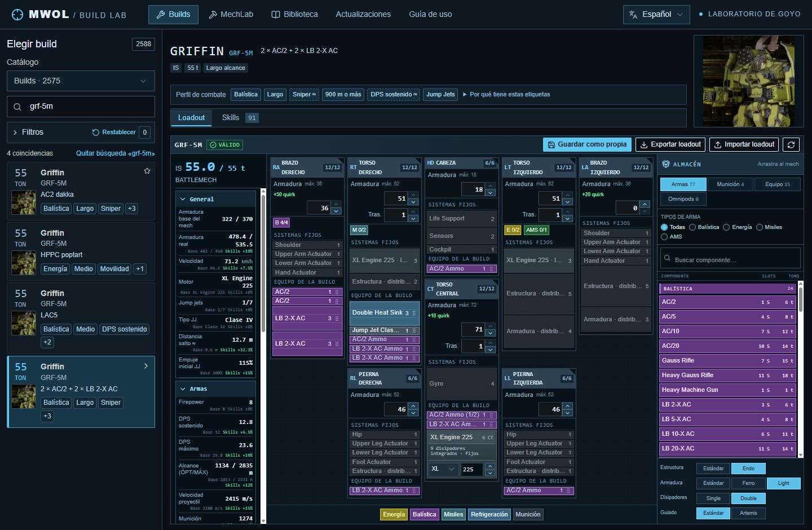This screenshot has height=530, width=812.
Task: Click the Griffin mech thumbnail image
Action: [x=748, y=81]
